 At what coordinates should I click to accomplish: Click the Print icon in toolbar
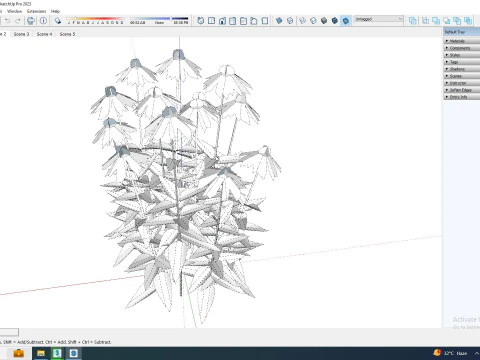point(31,21)
